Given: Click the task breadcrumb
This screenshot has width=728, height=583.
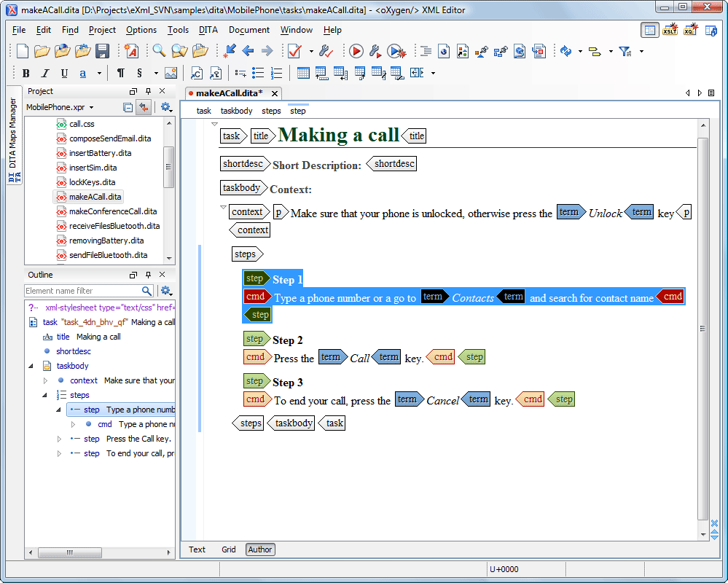Looking at the screenshot, I should [x=204, y=111].
